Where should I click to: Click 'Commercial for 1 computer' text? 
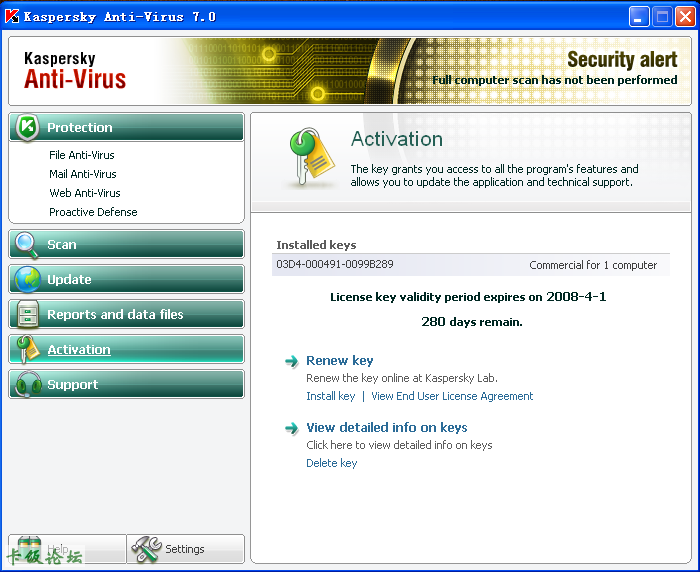coord(593,265)
